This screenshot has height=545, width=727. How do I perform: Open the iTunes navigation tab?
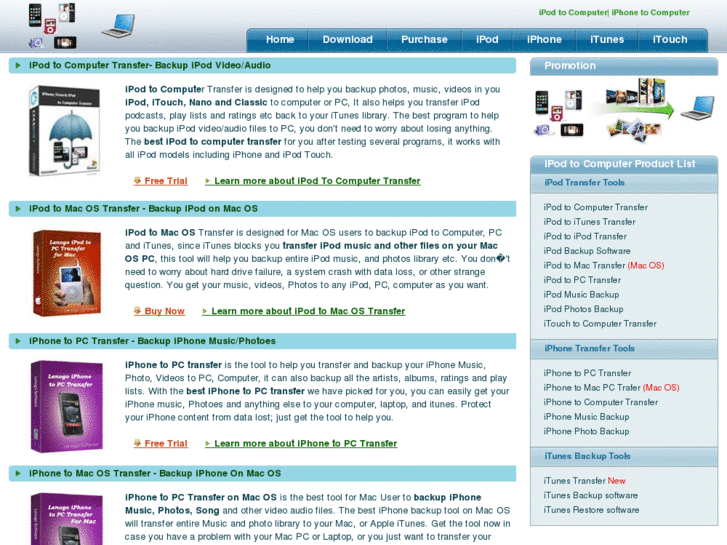(606, 40)
